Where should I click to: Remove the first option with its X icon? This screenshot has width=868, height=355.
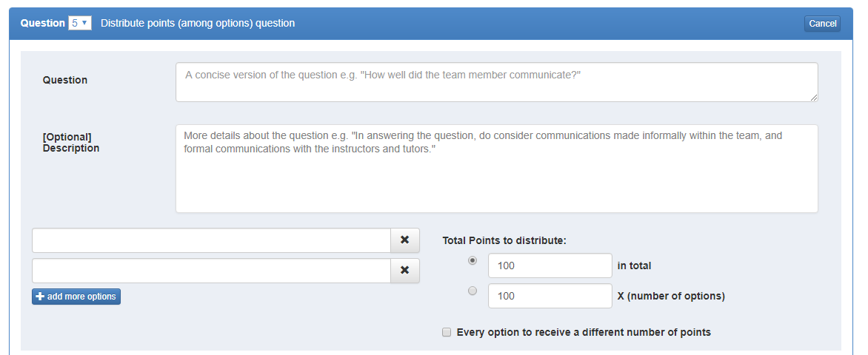coord(404,240)
